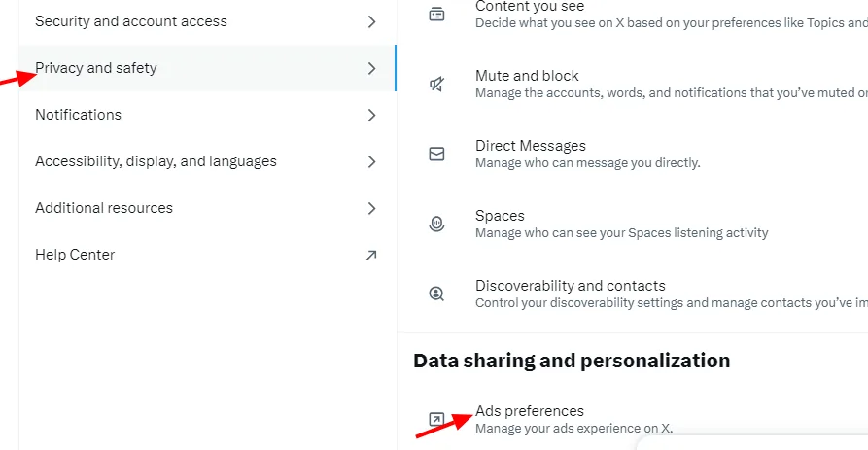Click the Ads preferences external-link icon

436,419
